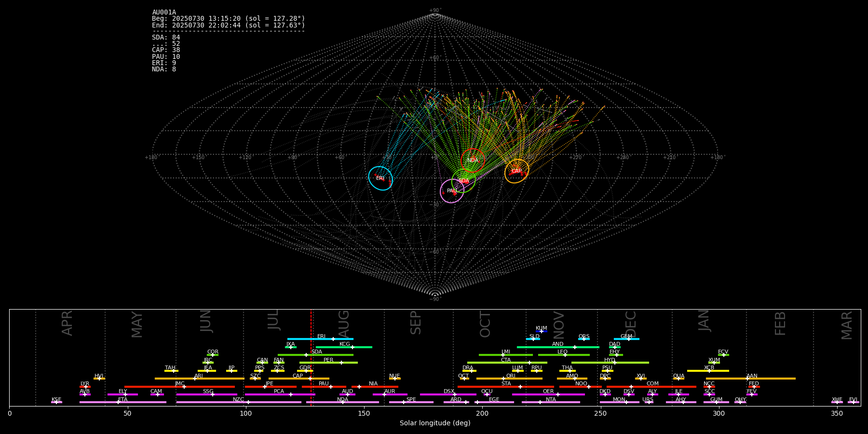
Task: Click the yellow DRA shower bar
Action: 469,370
